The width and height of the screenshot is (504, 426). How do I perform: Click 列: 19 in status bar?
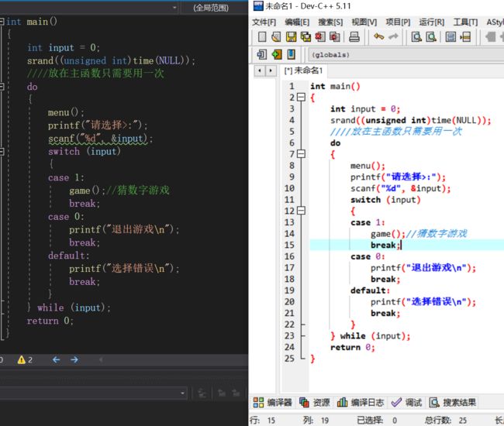coord(316,421)
